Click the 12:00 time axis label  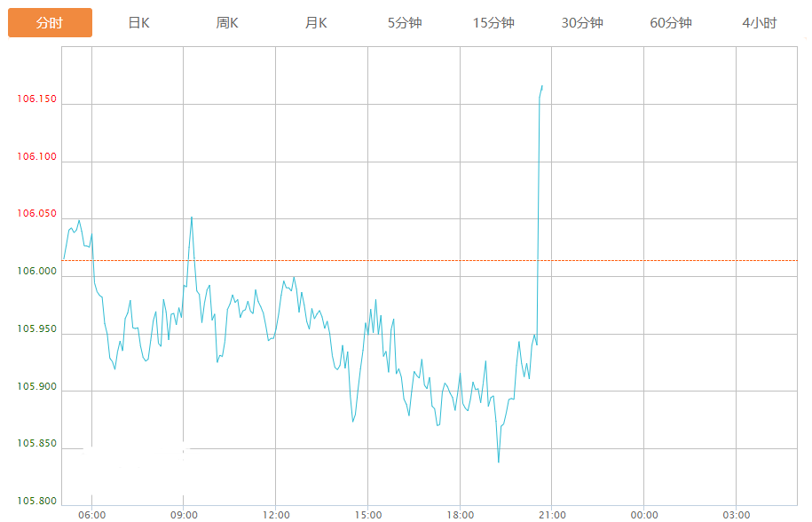point(276,515)
